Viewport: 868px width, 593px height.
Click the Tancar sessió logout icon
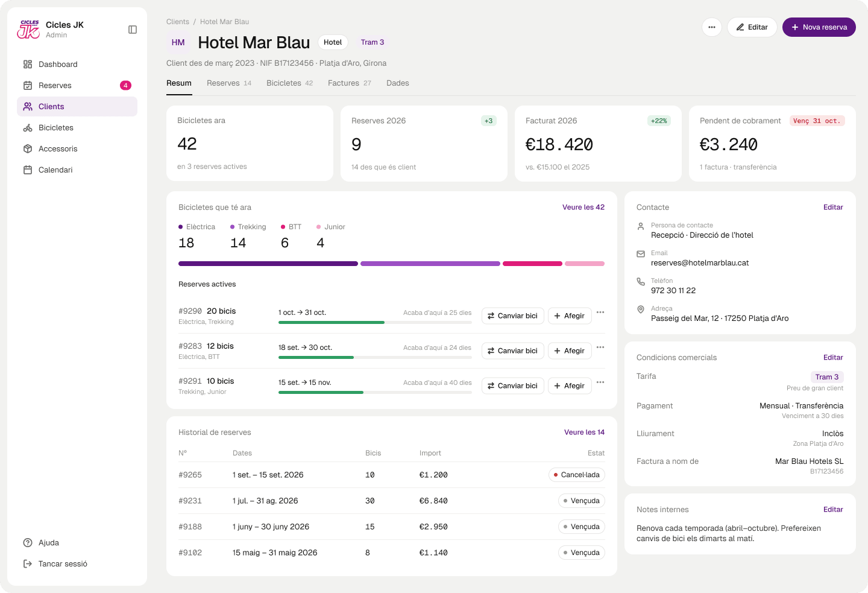click(28, 564)
